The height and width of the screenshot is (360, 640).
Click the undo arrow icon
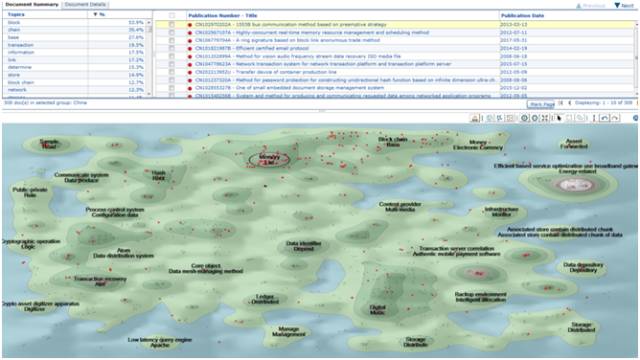[x=605, y=118]
